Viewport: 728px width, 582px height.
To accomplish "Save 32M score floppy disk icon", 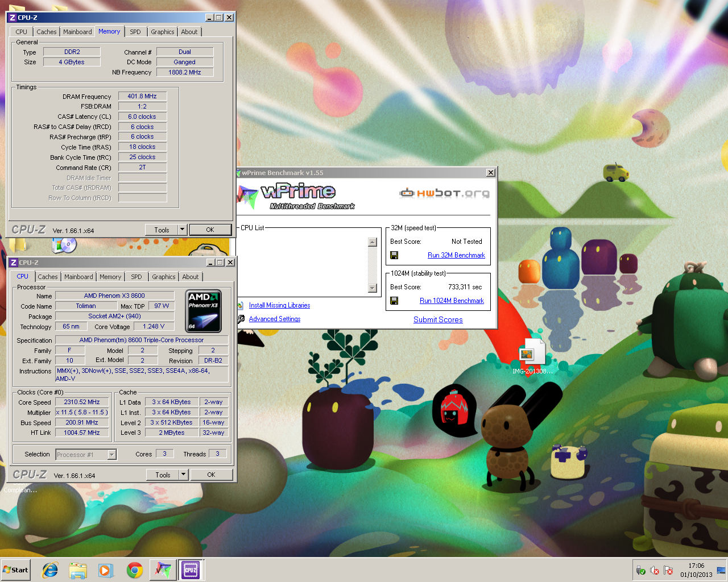I will click(x=394, y=255).
